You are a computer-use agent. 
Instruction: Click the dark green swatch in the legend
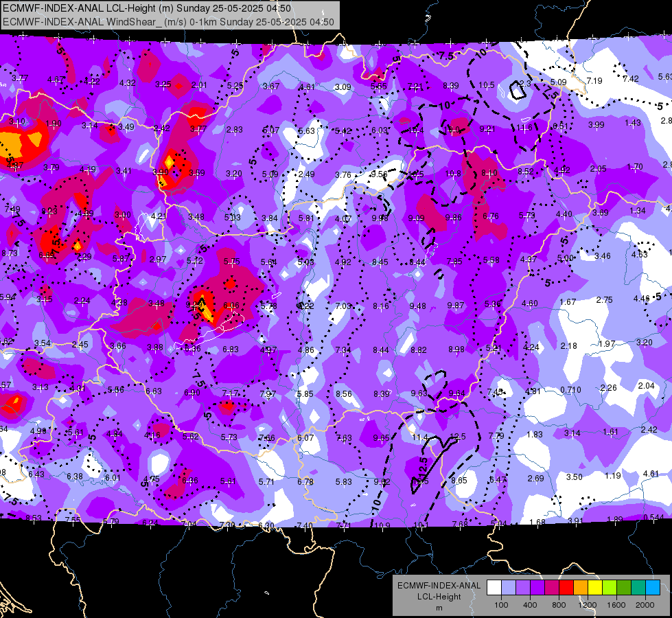pos(623,588)
